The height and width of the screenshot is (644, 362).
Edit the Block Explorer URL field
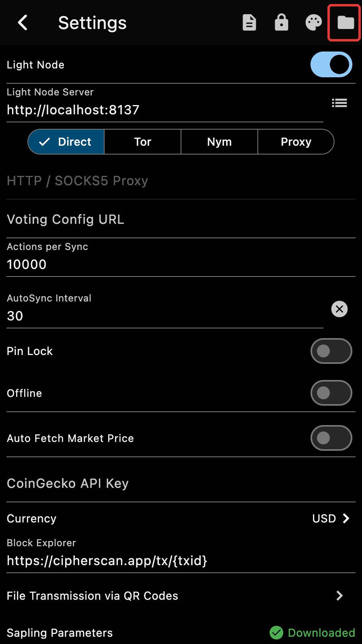(181, 554)
